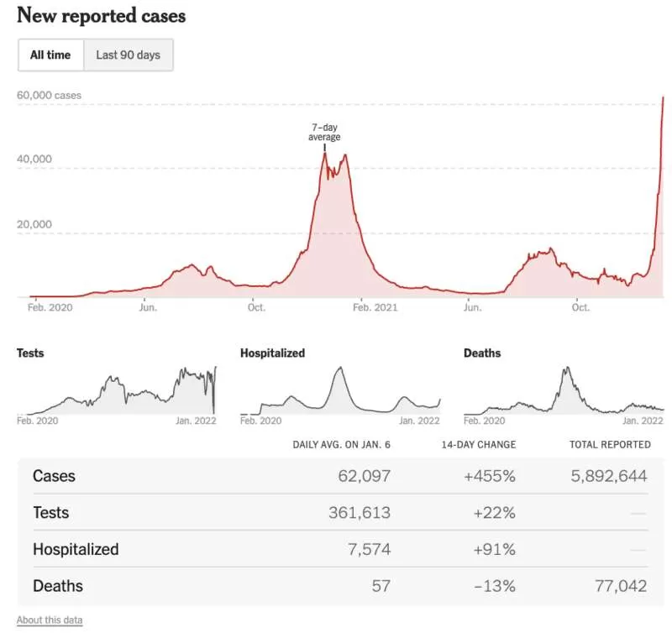Screen dimensions: 672x633
Task: Select the All time tab
Action: [50, 55]
